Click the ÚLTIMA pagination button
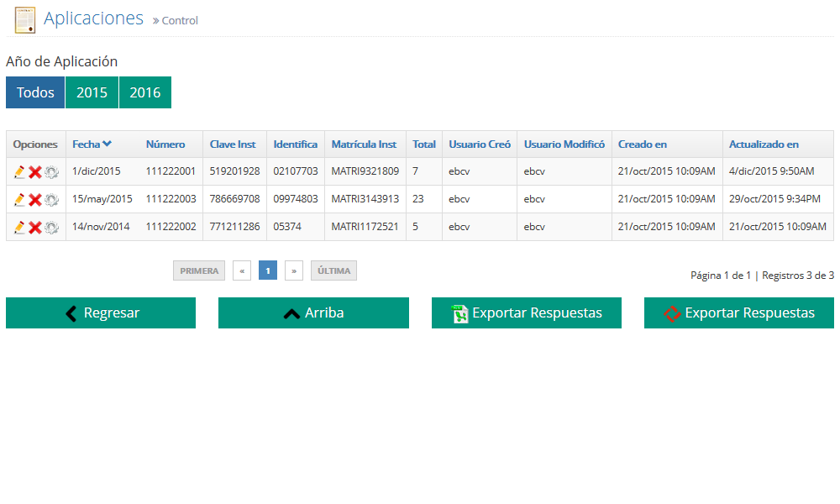 (333, 270)
